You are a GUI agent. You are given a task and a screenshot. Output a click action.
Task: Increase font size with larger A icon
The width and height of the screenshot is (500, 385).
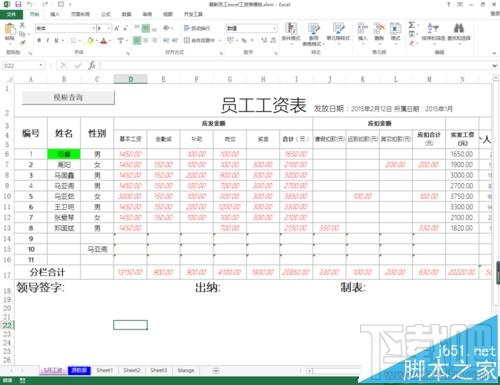(117, 28)
